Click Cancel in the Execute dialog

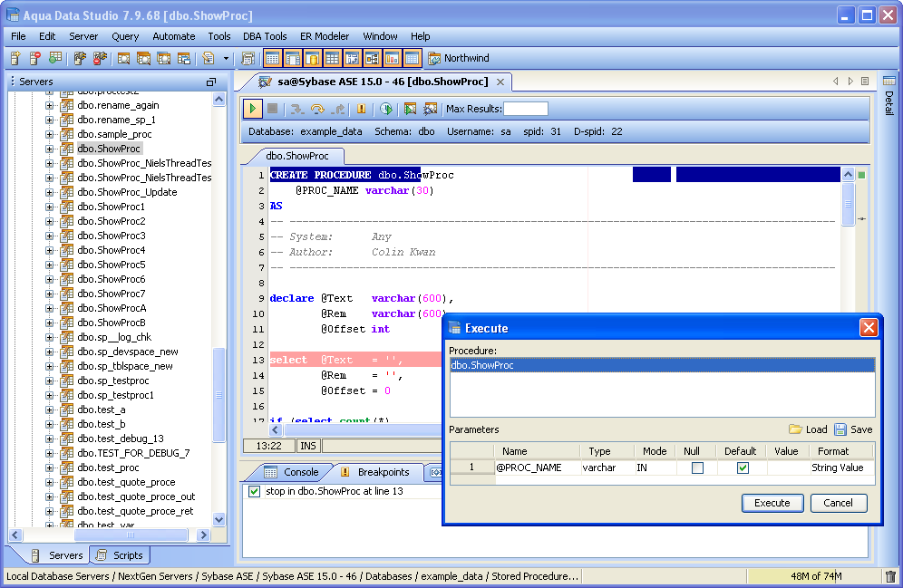point(838,503)
